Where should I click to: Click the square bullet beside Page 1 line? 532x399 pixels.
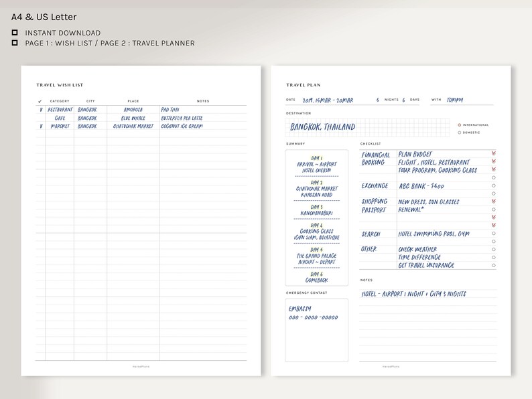click(15, 43)
